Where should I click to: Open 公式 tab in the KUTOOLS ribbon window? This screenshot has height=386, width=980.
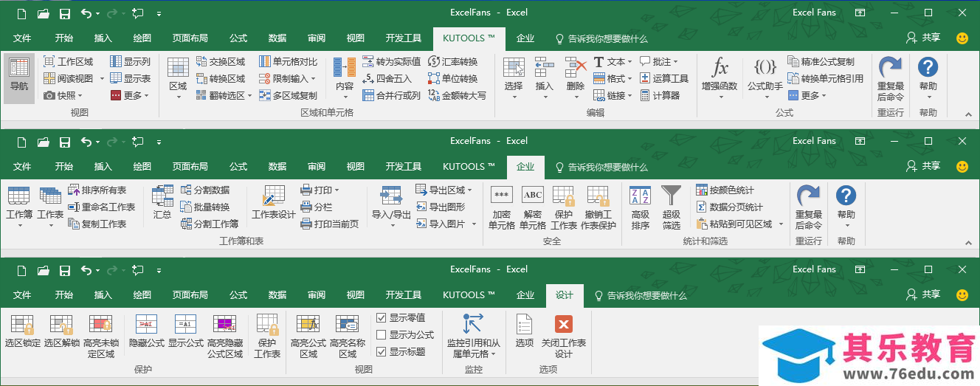[238, 38]
